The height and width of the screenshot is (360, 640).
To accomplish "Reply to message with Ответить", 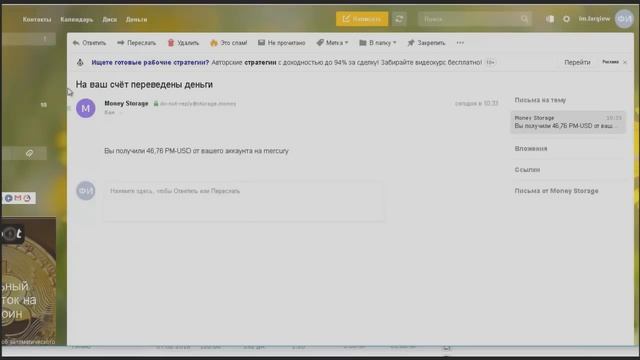I will tap(89, 43).
